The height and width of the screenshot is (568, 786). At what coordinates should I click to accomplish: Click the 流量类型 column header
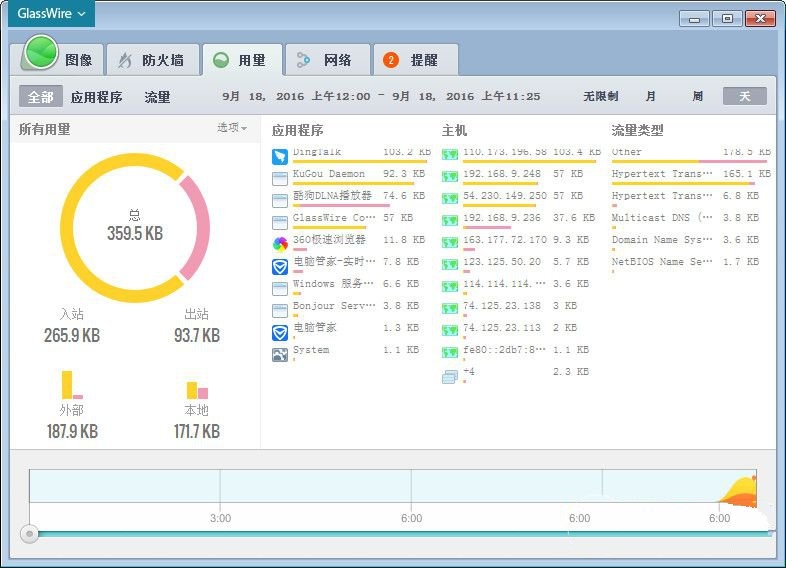point(637,130)
